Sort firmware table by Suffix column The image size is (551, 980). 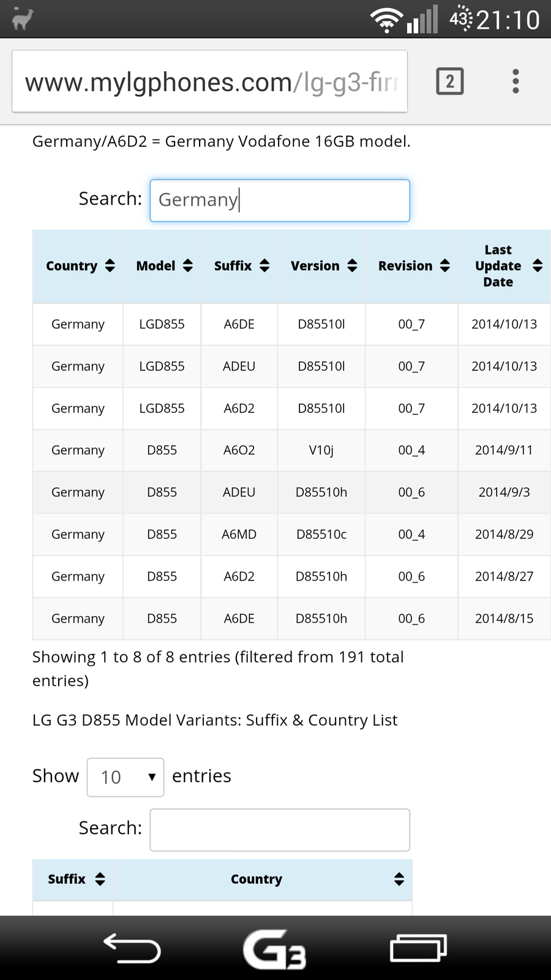(239, 266)
